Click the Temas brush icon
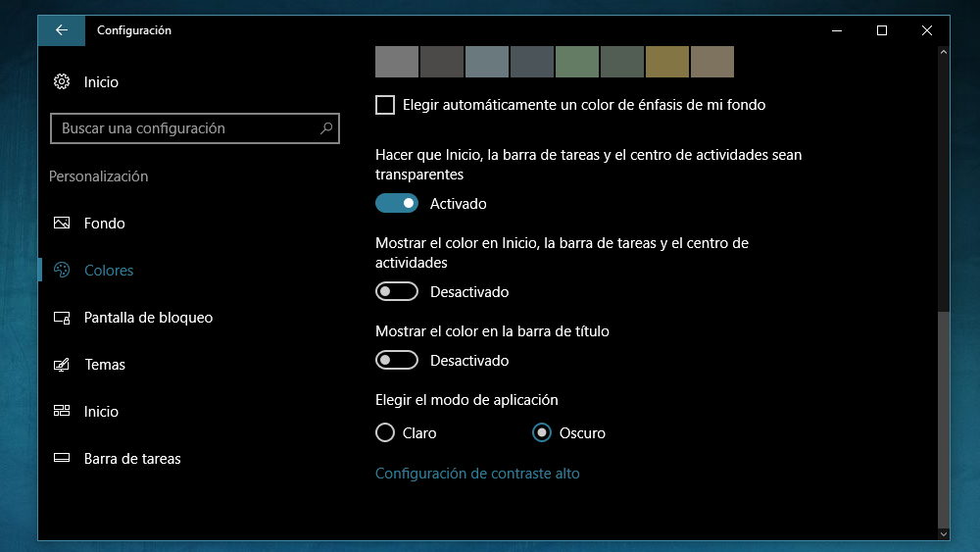This screenshot has width=980, height=552. click(x=61, y=365)
